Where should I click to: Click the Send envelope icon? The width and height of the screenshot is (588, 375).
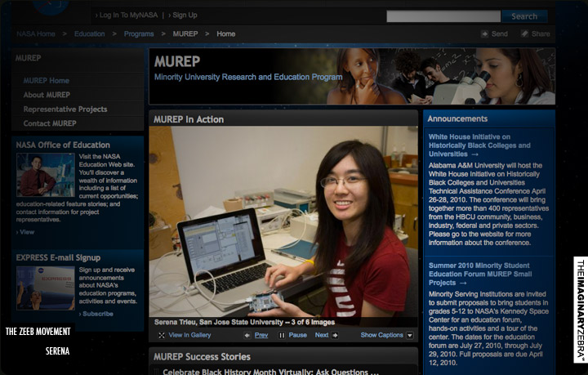485,34
